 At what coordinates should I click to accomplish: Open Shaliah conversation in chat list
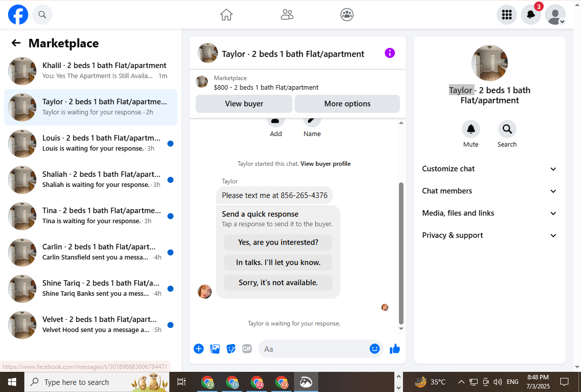[91, 180]
